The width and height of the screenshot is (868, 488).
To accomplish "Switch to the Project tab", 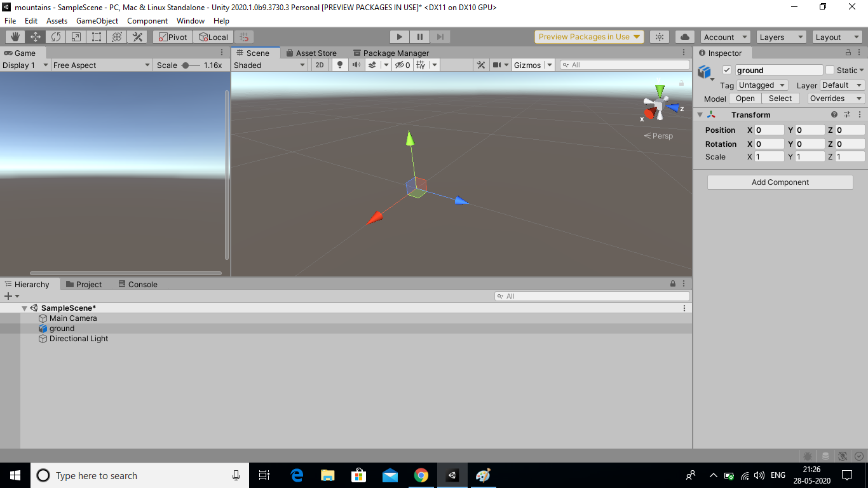I will pyautogui.click(x=84, y=284).
